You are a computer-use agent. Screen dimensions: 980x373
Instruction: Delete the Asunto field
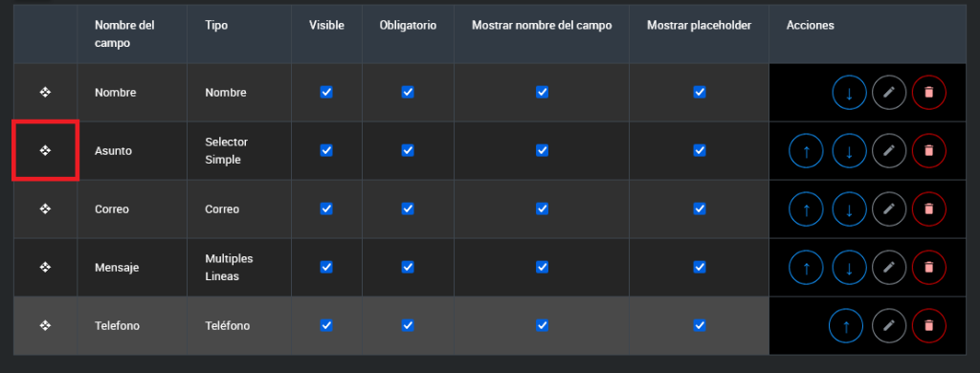click(928, 151)
